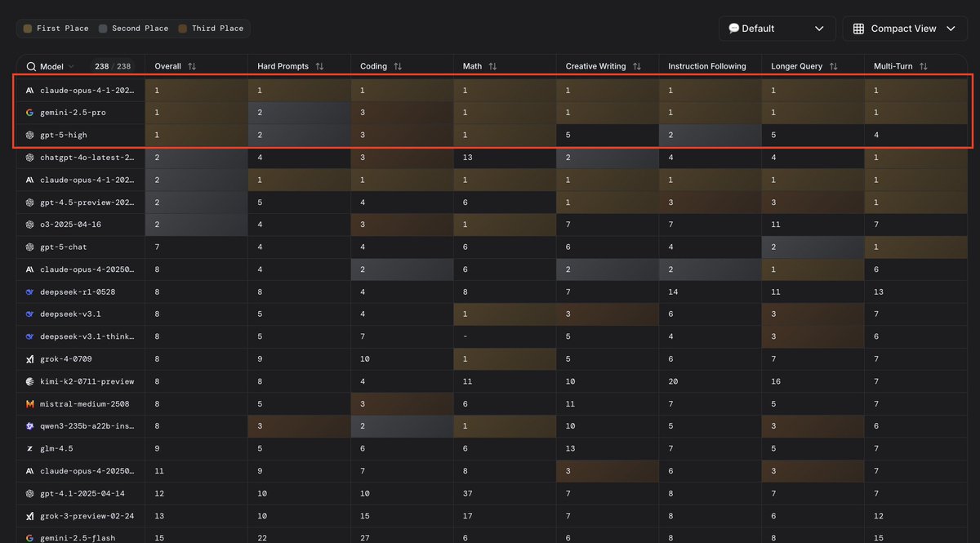Screen dimensions: 980x543
Task: Click the Longer Query value 16 for kimi-k2
Action: point(776,381)
